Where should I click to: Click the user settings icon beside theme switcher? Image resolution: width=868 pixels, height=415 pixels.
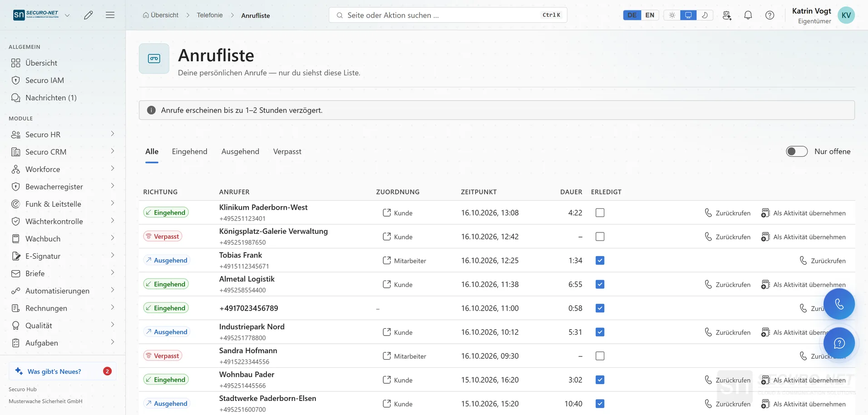pos(727,15)
